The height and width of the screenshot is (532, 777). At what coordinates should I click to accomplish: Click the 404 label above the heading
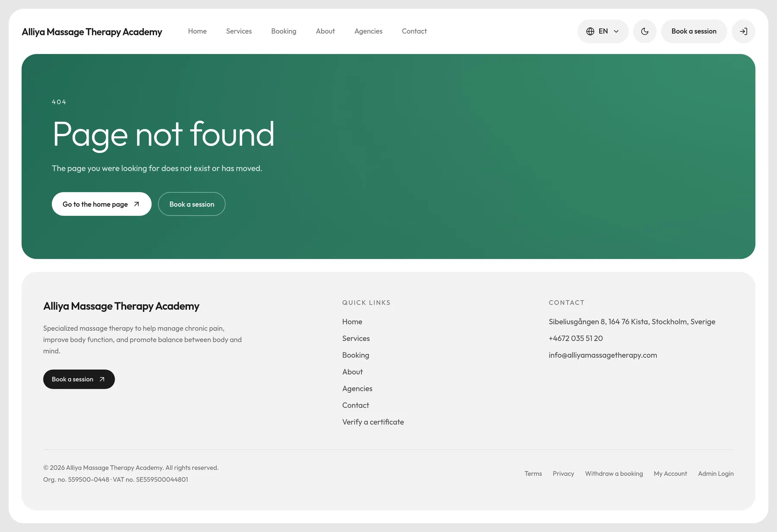(59, 102)
